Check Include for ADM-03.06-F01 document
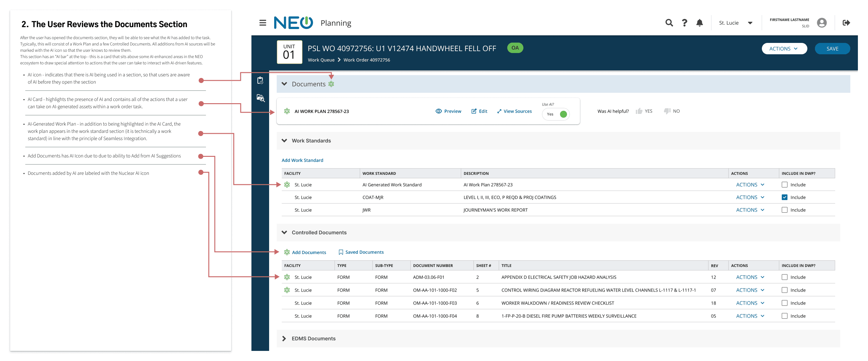868x361 pixels. tap(784, 277)
